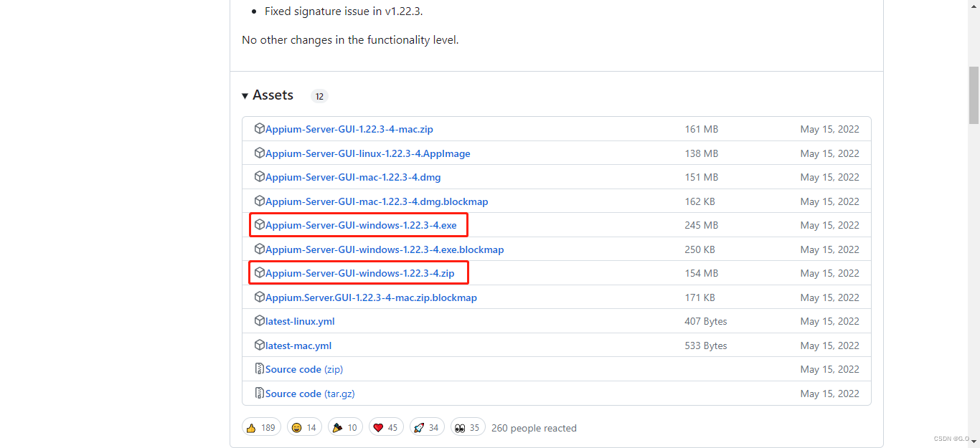Add a thumbs up reaction to this release
Viewport: 980px width, 448px height.
pos(261,426)
